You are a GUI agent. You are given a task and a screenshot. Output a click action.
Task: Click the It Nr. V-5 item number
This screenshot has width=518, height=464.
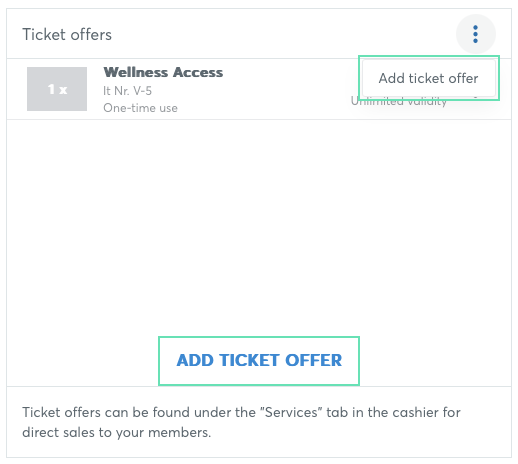pyautogui.click(x=127, y=91)
